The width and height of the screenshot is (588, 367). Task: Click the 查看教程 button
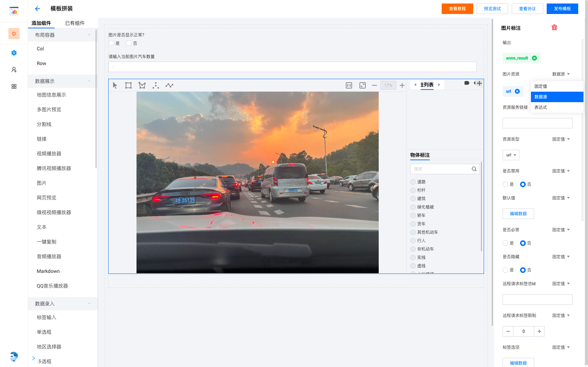pyautogui.click(x=457, y=9)
